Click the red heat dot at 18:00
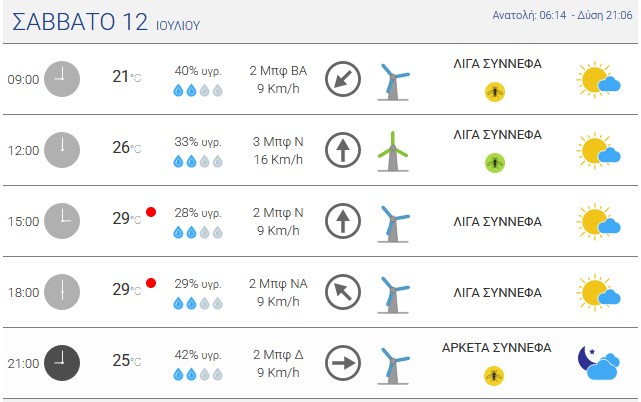The image size is (641, 402). (x=151, y=283)
